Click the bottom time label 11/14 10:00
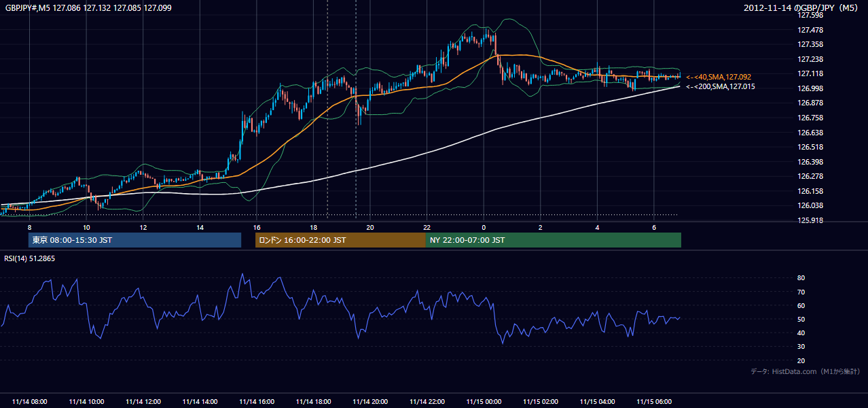Screen dimensions: 868x408 click(86, 402)
